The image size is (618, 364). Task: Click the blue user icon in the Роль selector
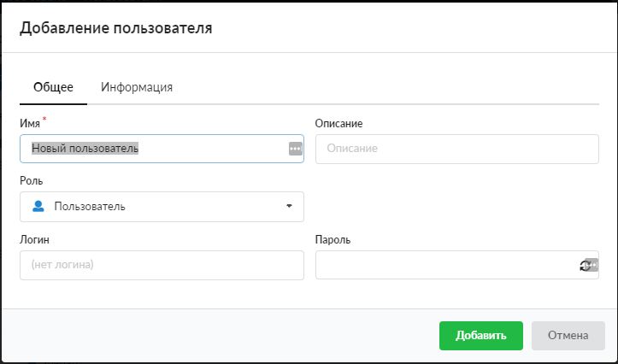[38, 206]
